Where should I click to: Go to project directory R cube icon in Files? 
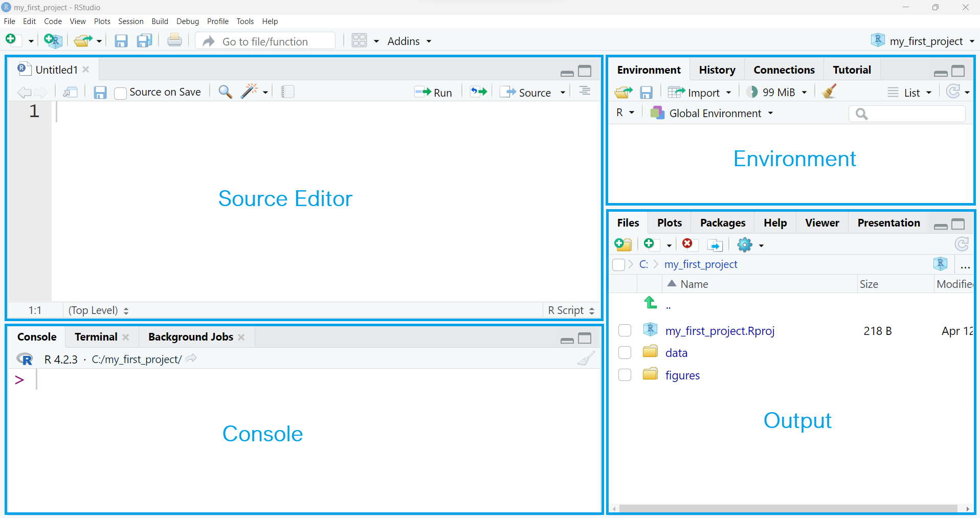click(940, 264)
